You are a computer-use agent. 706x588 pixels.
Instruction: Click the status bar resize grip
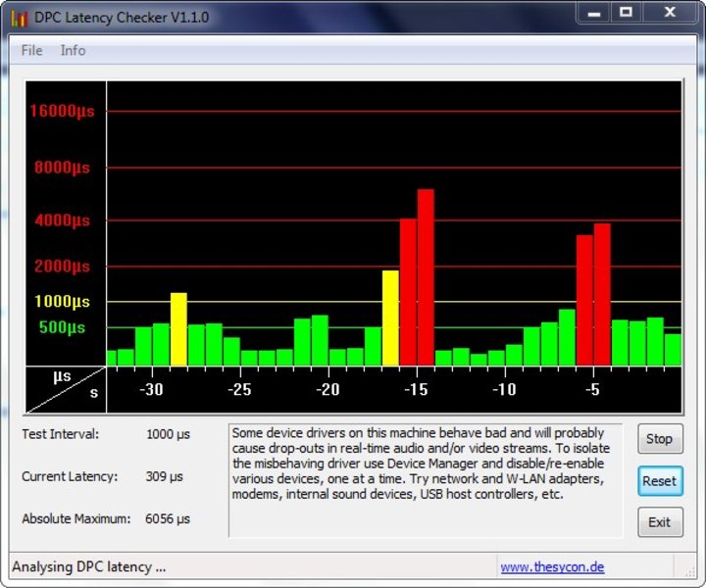689,571
